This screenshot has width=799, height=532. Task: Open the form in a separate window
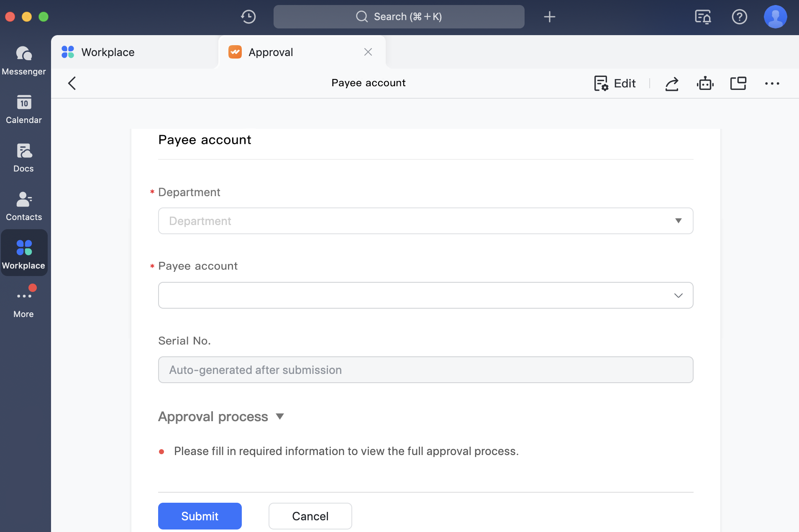(739, 83)
